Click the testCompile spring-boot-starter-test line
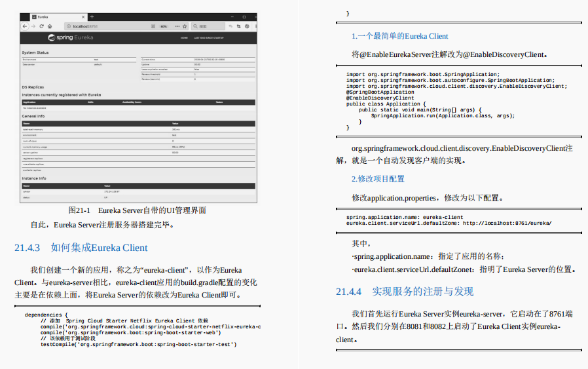Image resolution: width=588 pixels, height=369 pixels. pyautogui.click(x=139, y=344)
